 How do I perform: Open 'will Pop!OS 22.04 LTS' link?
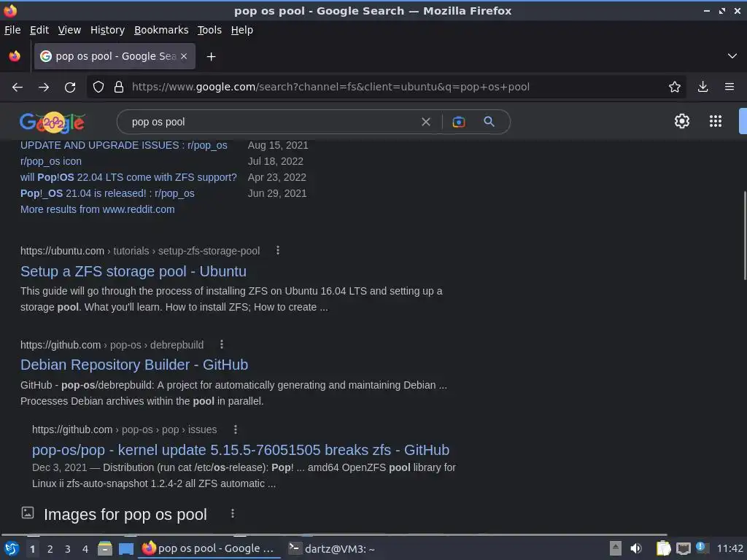tap(128, 177)
